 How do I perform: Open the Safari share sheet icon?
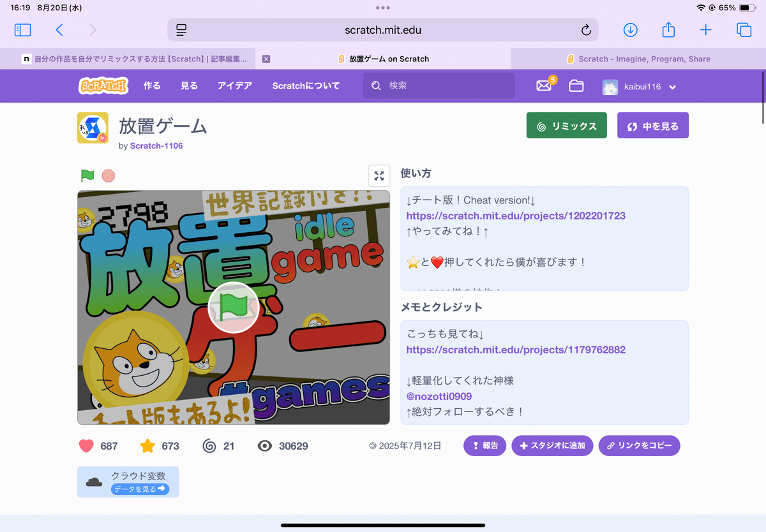click(668, 29)
